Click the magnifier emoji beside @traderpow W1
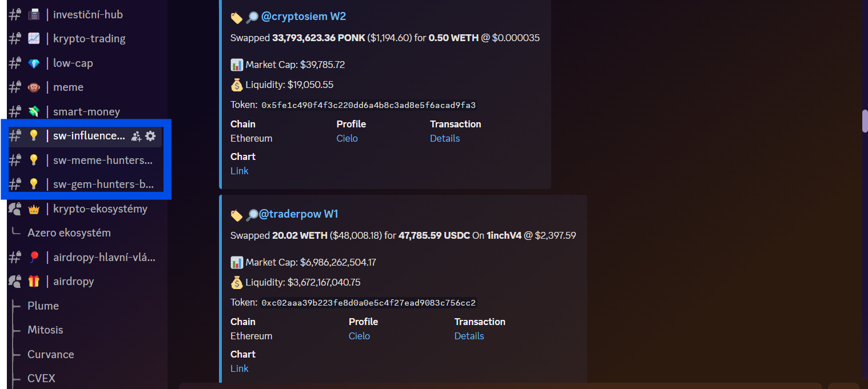This screenshot has height=389, width=868. (x=252, y=215)
